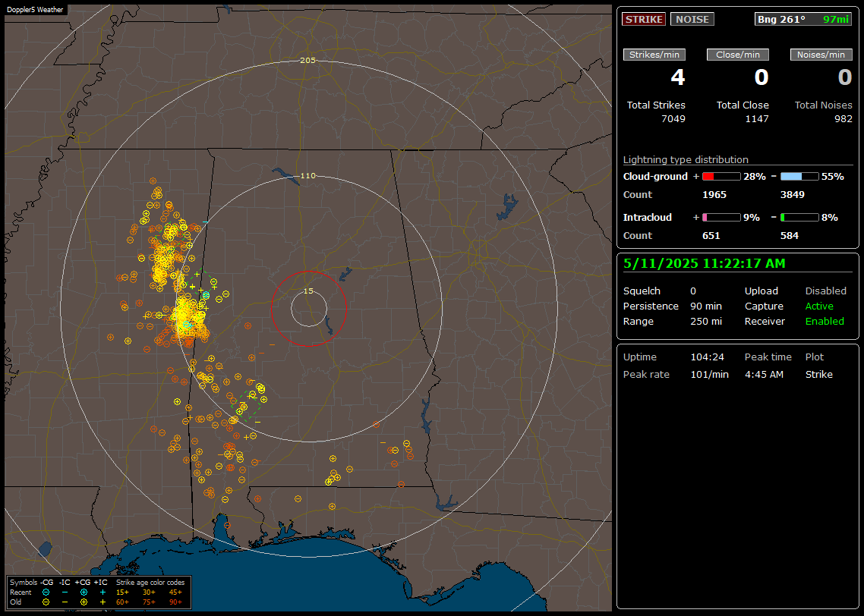Click the Lightning type distribution heading
864x616 pixels.
coord(686,159)
